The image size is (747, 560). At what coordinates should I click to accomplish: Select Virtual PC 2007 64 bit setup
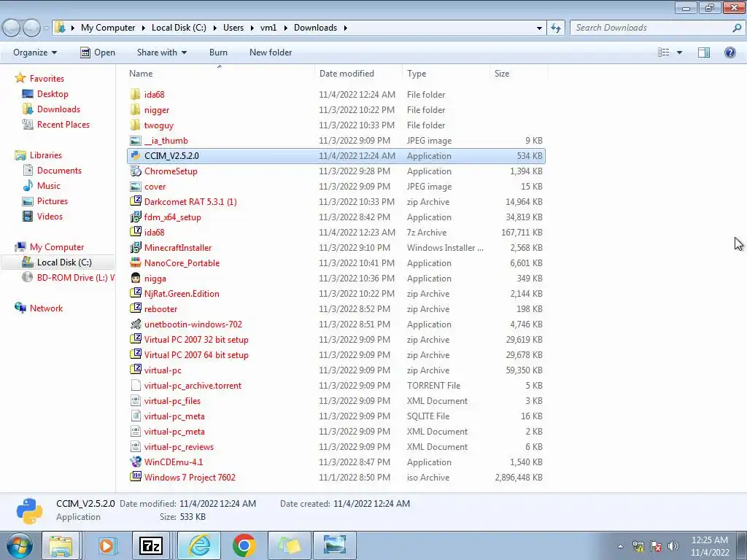coord(196,355)
